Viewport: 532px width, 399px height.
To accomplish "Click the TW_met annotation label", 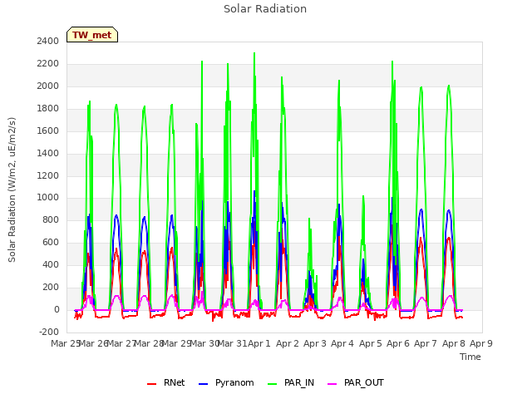I will click(x=92, y=35).
